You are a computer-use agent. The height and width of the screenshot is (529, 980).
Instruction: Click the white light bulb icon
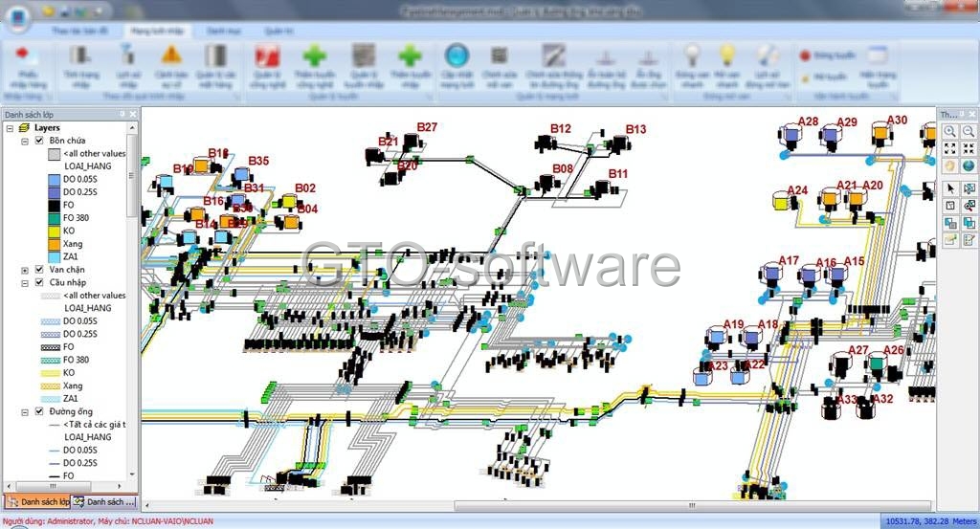pyautogui.click(x=691, y=55)
